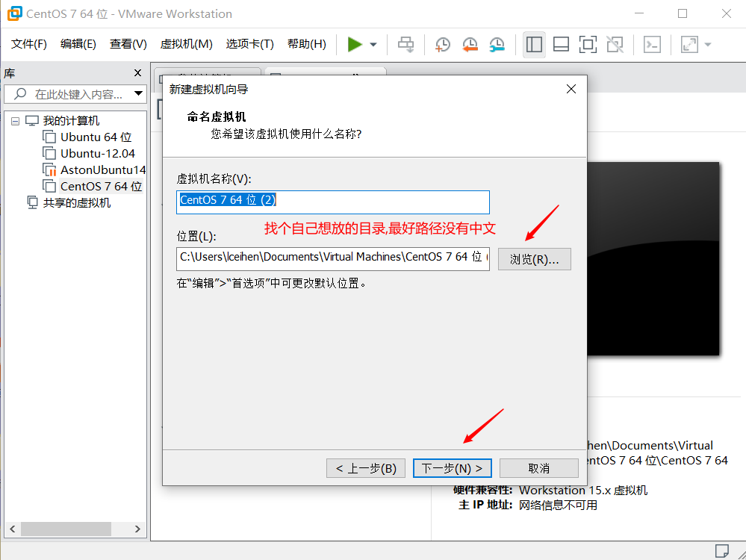
Task: Click the 浏览(R)... browse button
Action: pyautogui.click(x=534, y=259)
